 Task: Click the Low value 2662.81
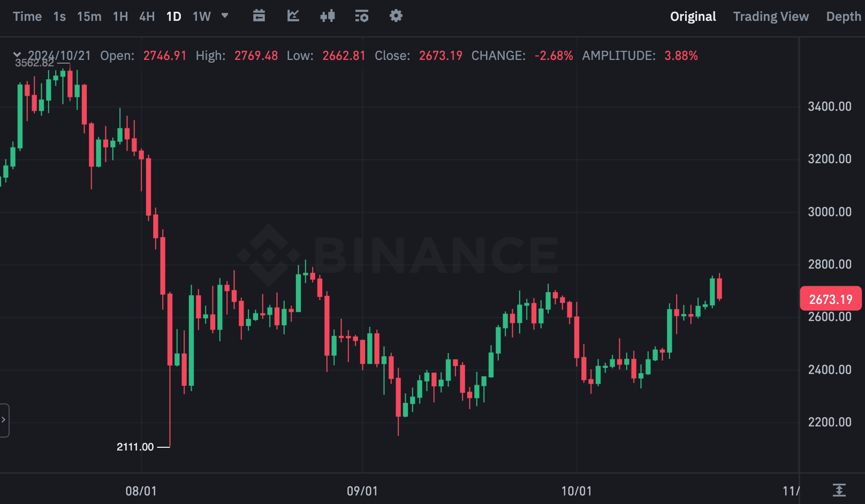(x=344, y=56)
